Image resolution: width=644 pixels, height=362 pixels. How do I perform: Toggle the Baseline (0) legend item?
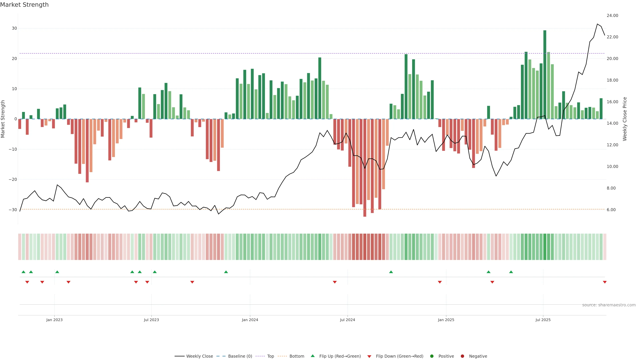pyautogui.click(x=240, y=356)
